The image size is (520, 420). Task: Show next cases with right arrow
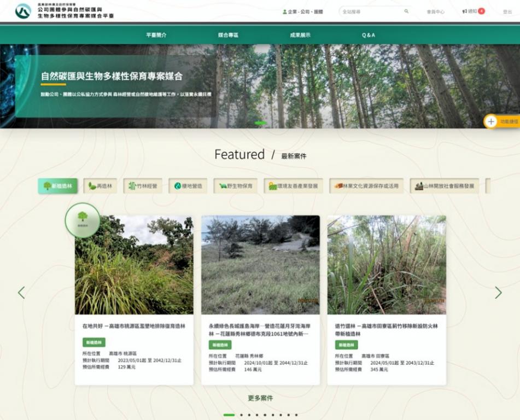pos(498,292)
